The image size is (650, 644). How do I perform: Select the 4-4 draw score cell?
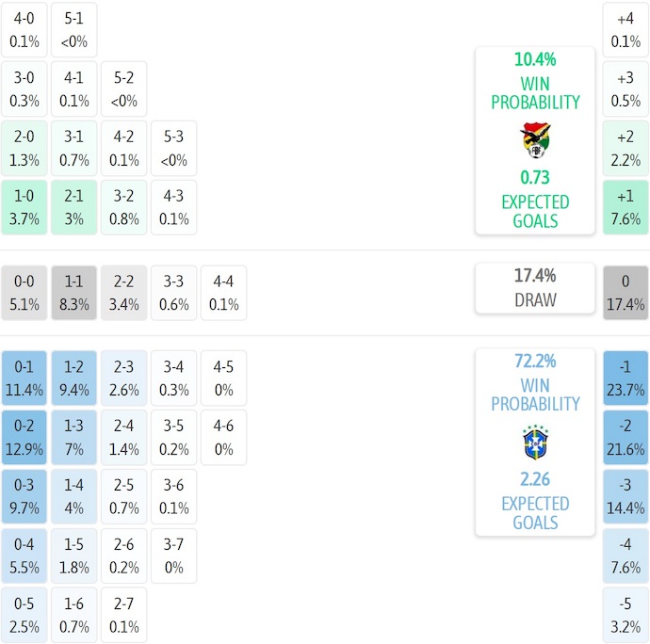point(224,293)
